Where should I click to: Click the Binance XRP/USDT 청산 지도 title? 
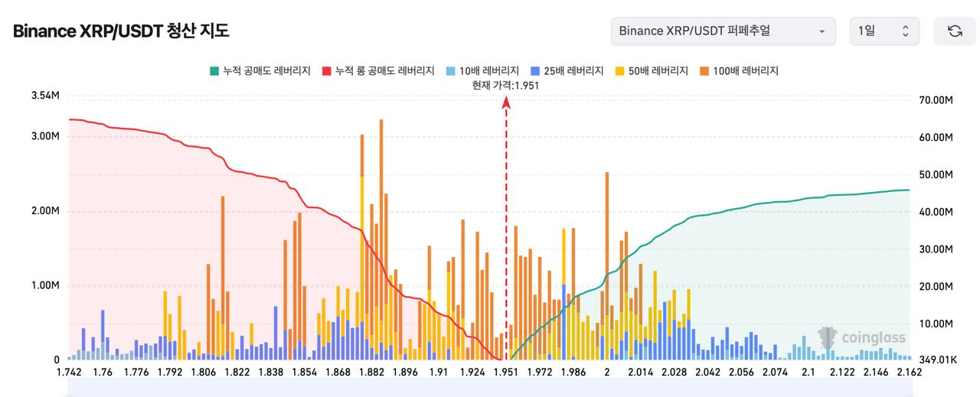(x=121, y=31)
